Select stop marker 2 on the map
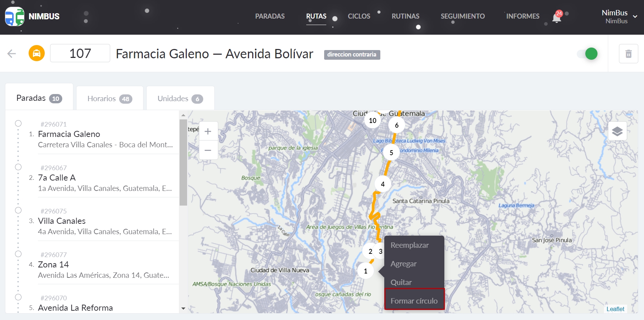644x320 pixels. (x=370, y=251)
